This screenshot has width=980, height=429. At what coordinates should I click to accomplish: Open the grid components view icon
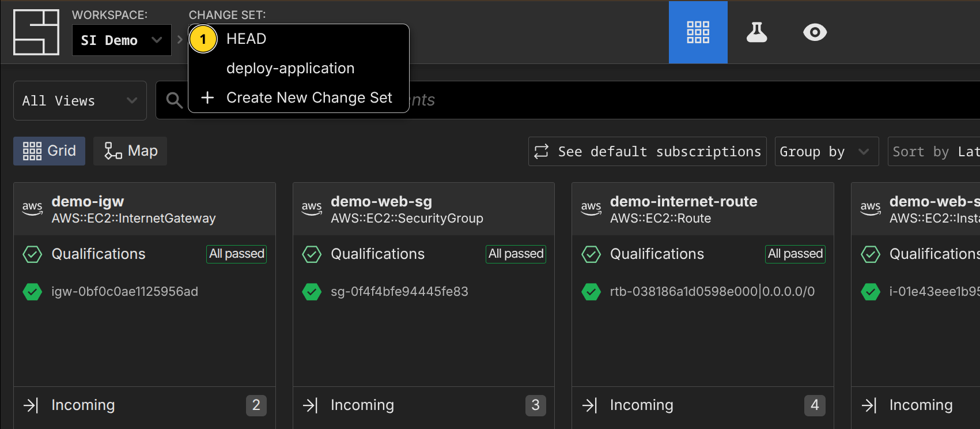698,32
